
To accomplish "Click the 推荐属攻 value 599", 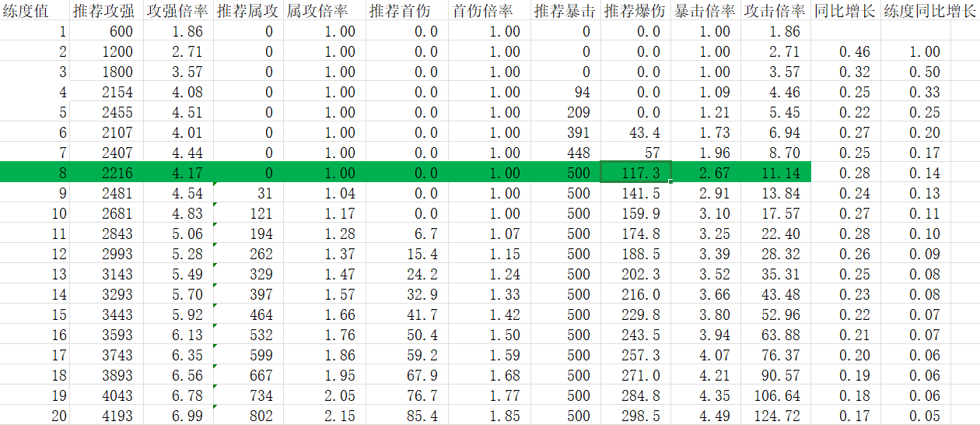I will (x=249, y=355).
